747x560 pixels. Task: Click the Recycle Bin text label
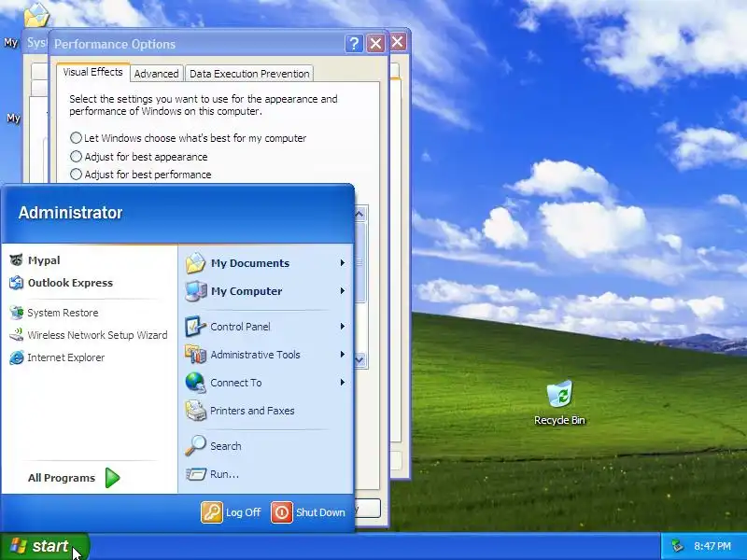559,420
